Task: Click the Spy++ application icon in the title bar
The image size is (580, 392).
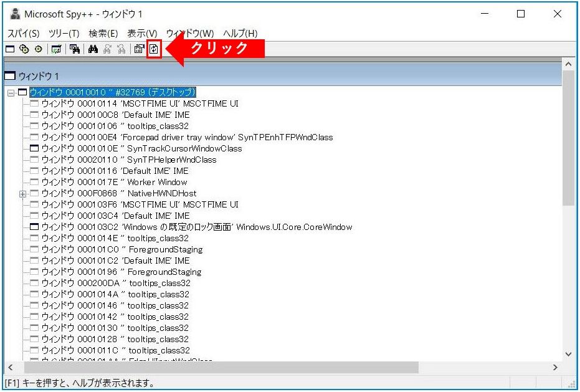Action: [15, 14]
